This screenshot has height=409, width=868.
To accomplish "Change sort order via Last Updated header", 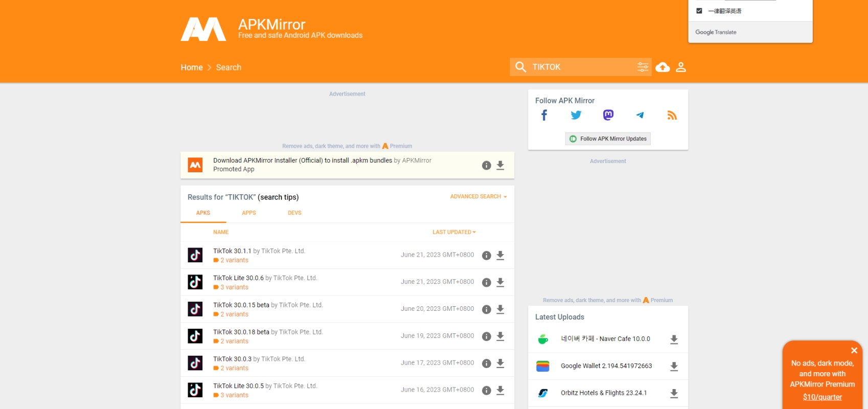I will (x=454, y=232).
